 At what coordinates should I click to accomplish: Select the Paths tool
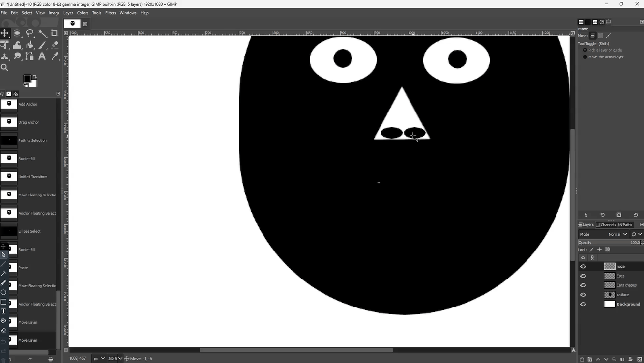click(x=29, y=56)
